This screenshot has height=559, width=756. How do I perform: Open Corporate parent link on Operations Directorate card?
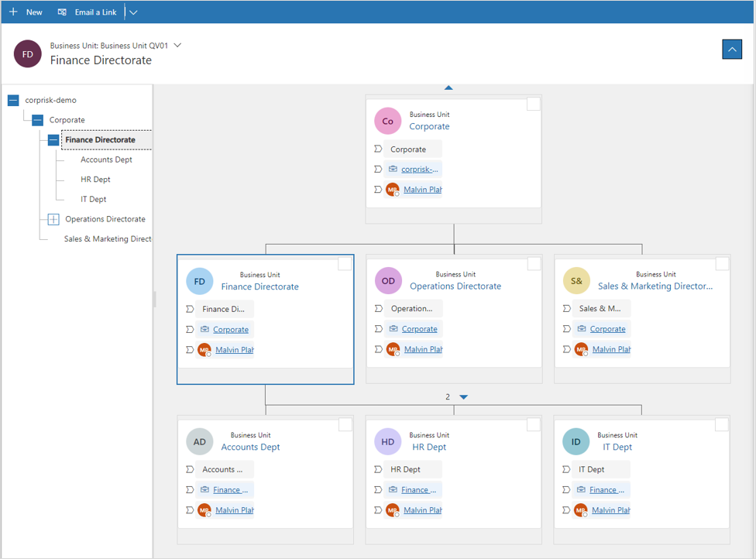420,329
